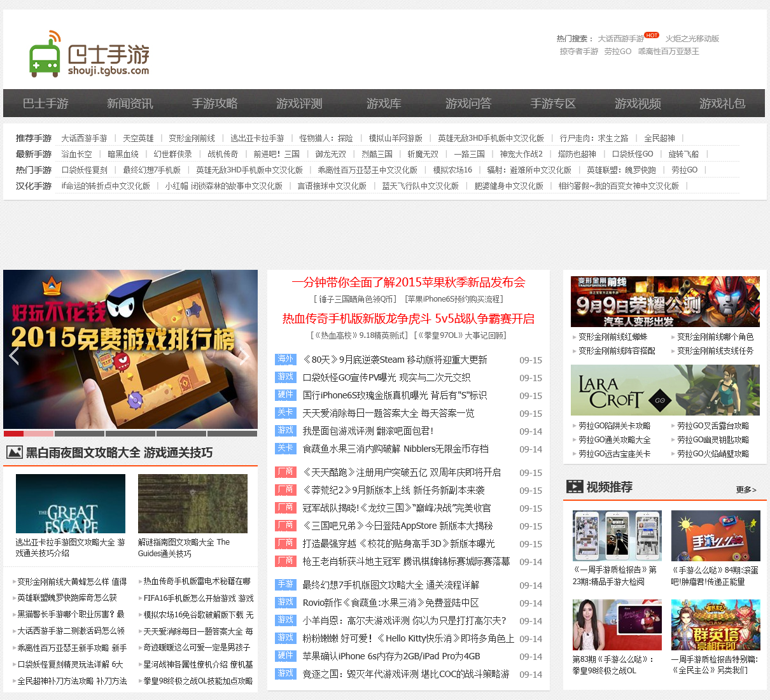The height and width of the screenshot is (700, 770).
Task: Show next slide with right carousel arrow
Action: [244, 356]
